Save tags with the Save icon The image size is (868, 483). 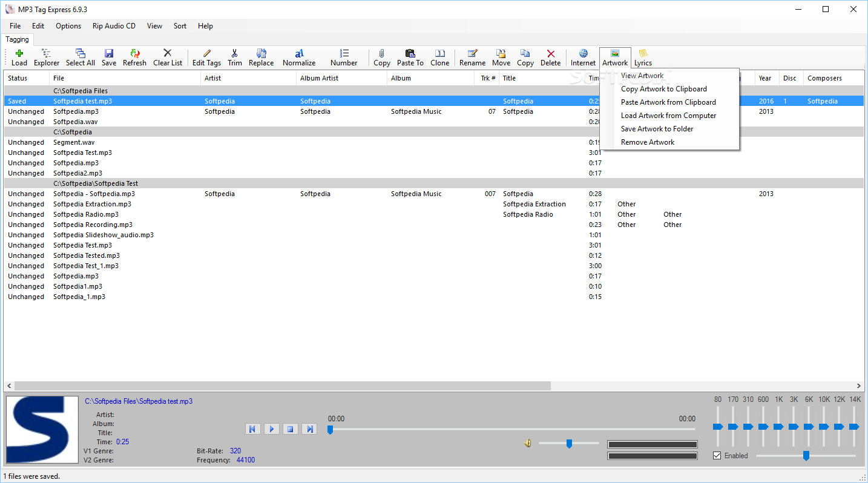[109, 57]
